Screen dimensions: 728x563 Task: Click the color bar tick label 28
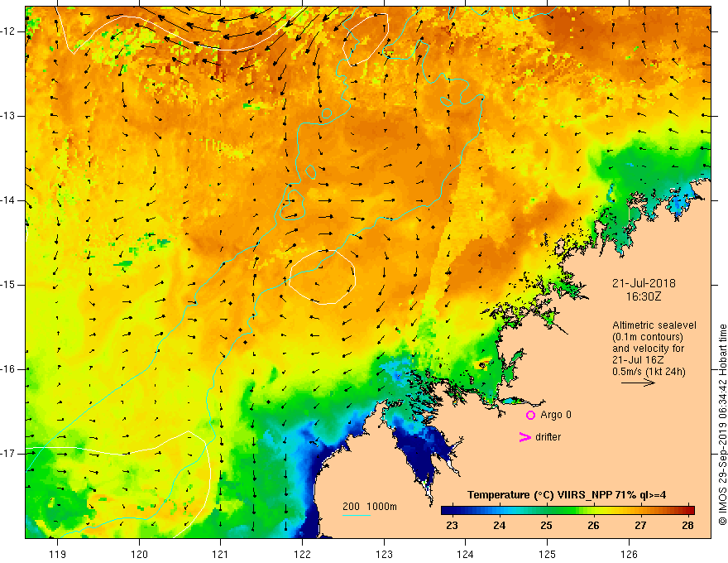tap(688, 526)
